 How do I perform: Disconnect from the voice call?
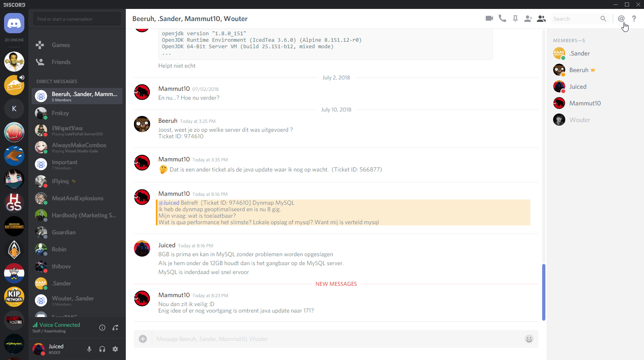coord(115,328)
